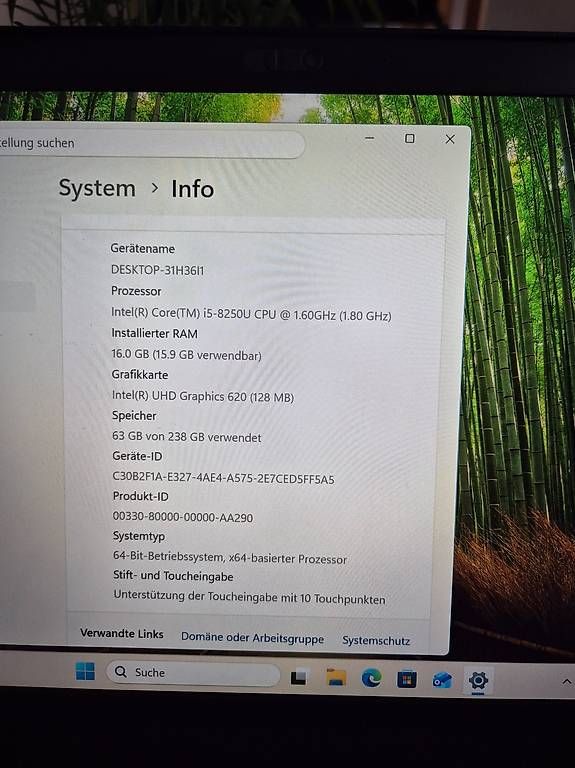Click the Systemtyp label
Screen dimensions: 575x768
point(139,536)
